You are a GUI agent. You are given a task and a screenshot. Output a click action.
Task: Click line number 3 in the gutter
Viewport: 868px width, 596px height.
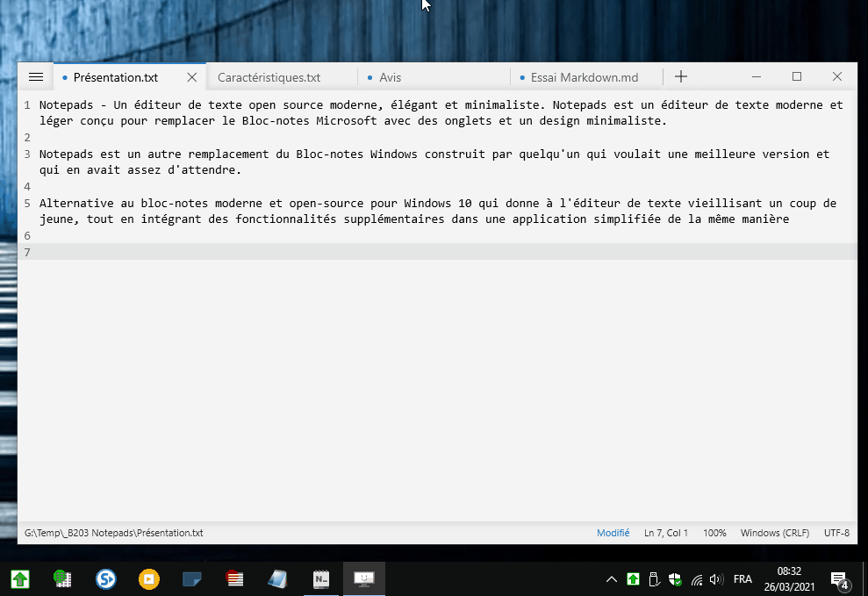click(x=27, y=154)
